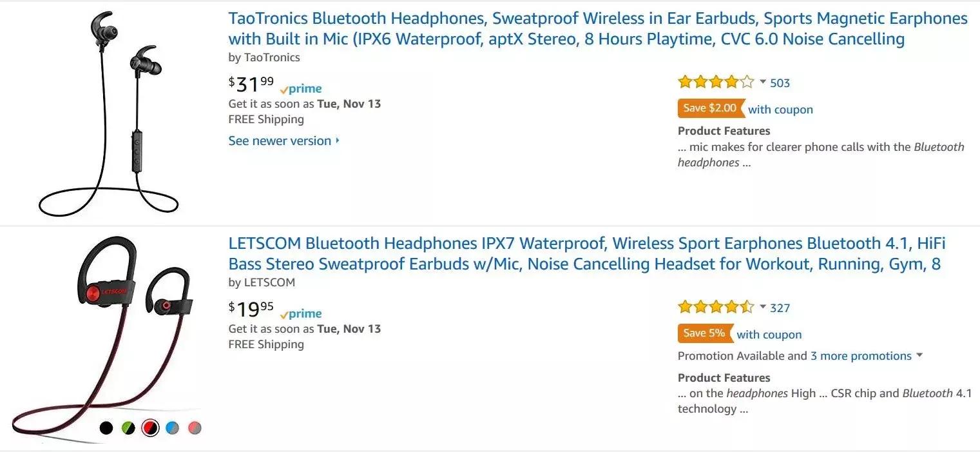Select the four-star rating for TaoTronics earbuds
The image size is (980, 452).
point(714,82)
